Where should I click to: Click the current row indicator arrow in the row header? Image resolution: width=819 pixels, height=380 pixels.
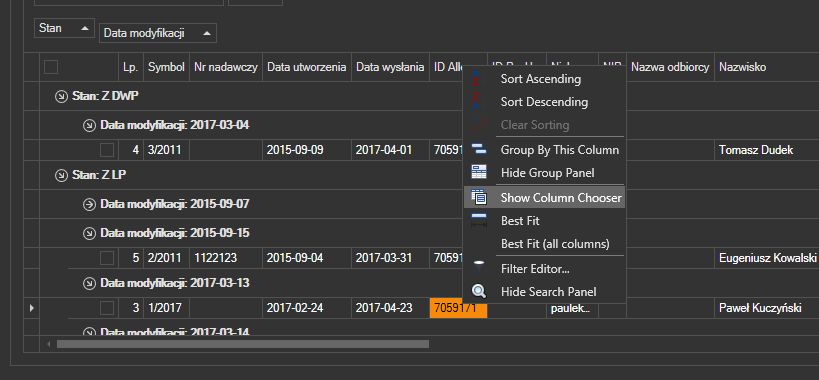point(31,308)
